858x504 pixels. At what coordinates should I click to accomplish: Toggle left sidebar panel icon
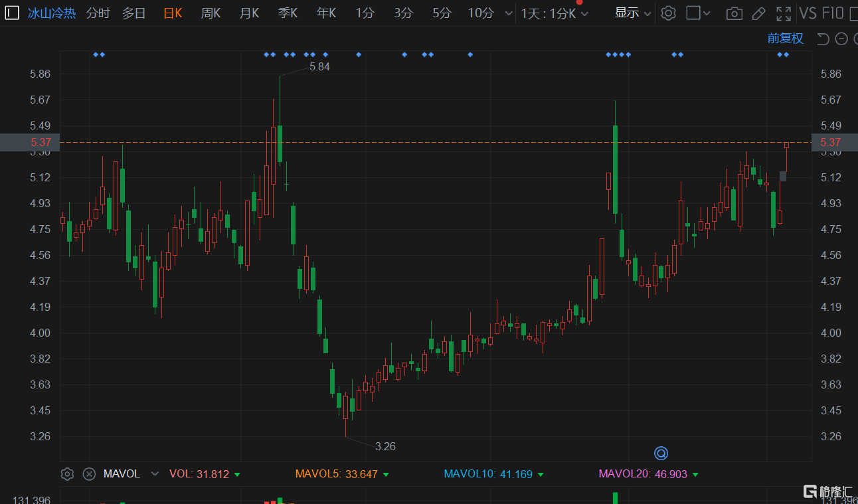point(13,13)
